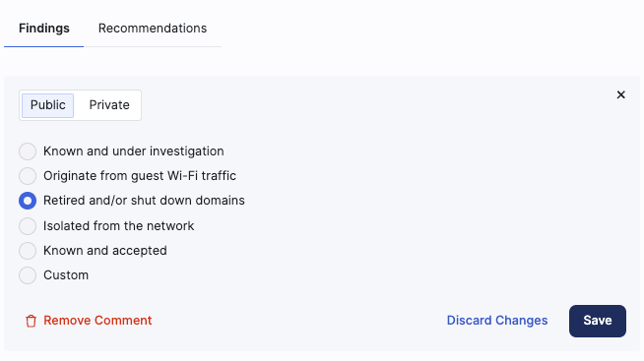The width and height of the screenshot is (644, 361).
Task: Choose the guest Wi-Fi traffic radio circle
Action: [x=28, y=176]
